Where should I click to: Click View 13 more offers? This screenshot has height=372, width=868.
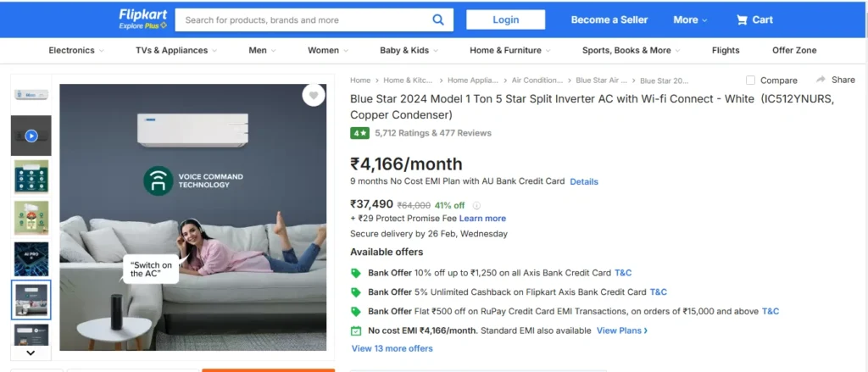point(392,348)
